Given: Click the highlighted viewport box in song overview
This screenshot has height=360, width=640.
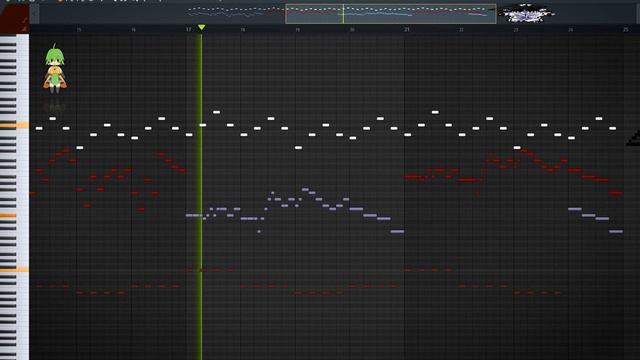Looking at the screenshot, I should point(391,14).
